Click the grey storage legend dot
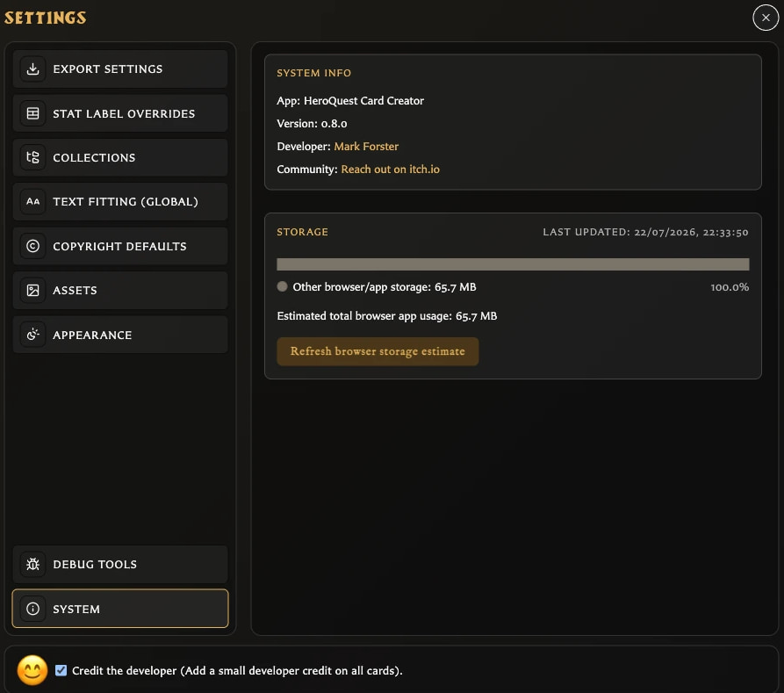Viewport: 784px width, 693px height. tap(282, 286)
